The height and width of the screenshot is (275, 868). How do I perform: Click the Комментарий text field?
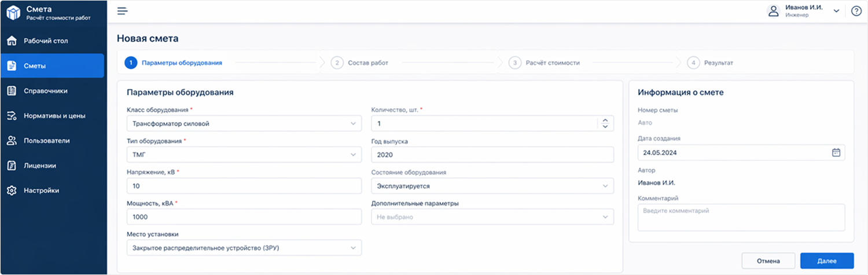point(741,217)
